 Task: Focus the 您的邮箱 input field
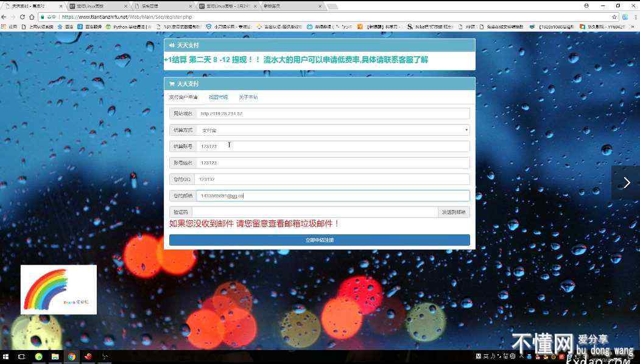332,196
